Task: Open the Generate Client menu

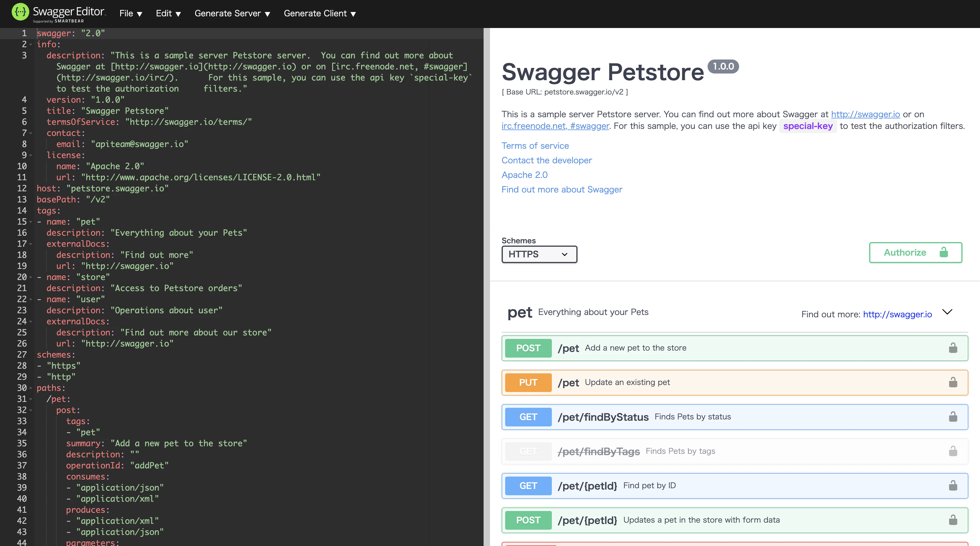Action: [x=320, y=13]
